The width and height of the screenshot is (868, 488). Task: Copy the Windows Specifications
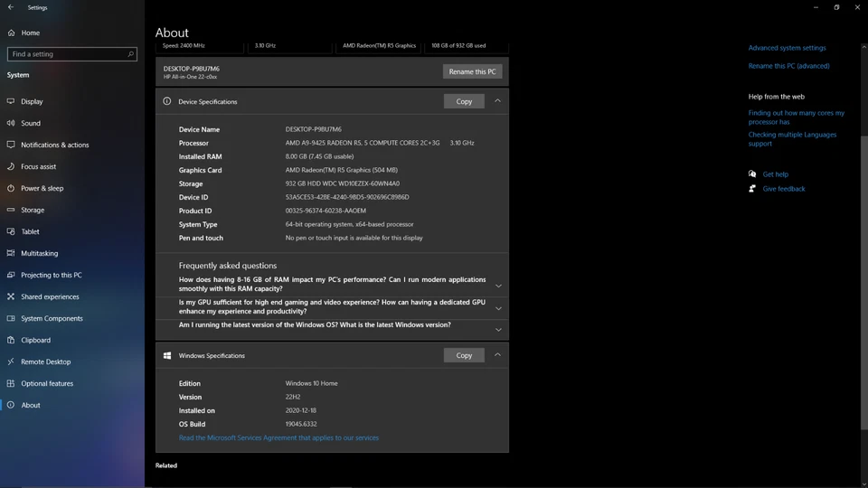pos(464,355)
